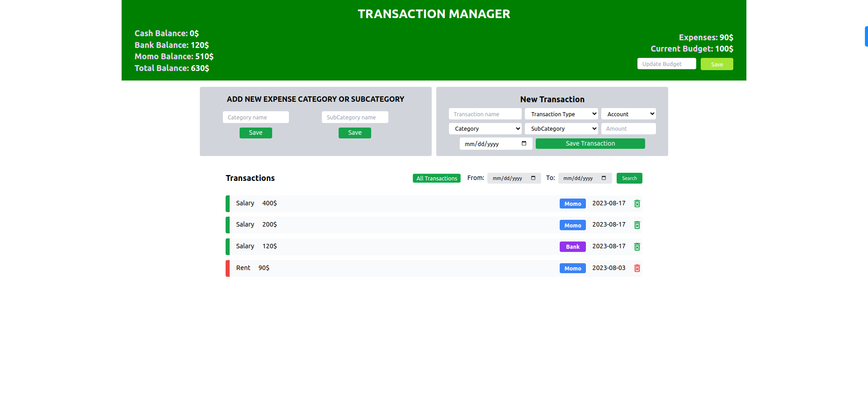Show All Transactions
This screenshot has width=868, height=417.
pos(437,178)
